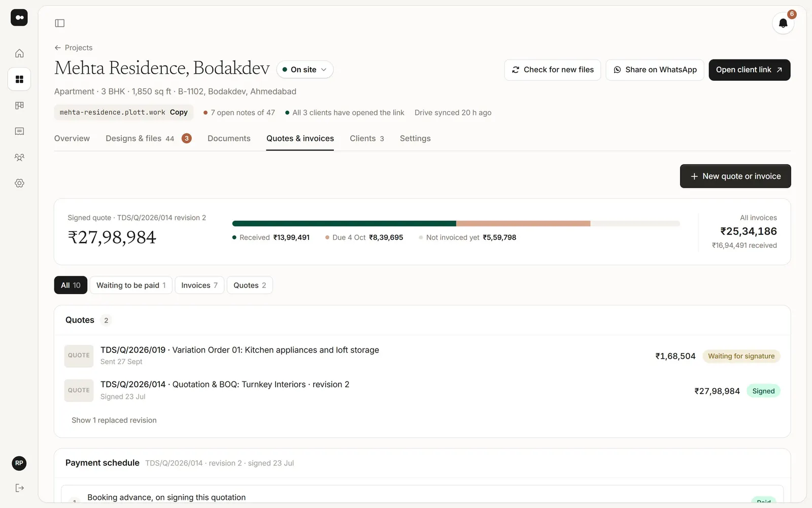The image size is (812, 508).
Task: Open the On site status dropdown
Action: coord(304,70)
